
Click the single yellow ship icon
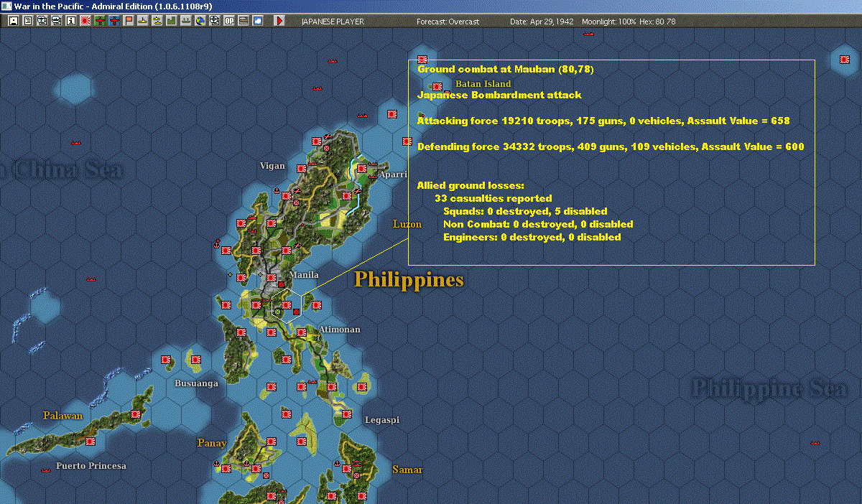click(x=143, y=22)
